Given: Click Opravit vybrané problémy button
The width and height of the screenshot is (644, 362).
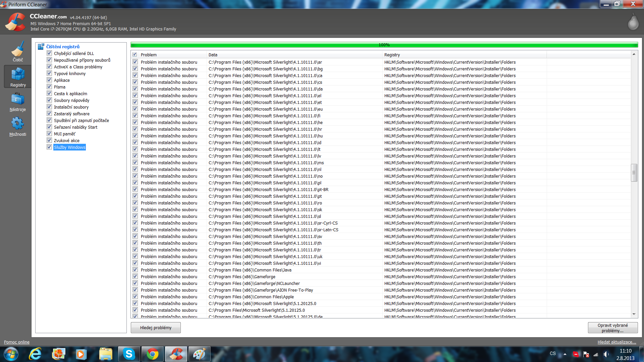Looking at the screenshot, I should tap(612, 327).
